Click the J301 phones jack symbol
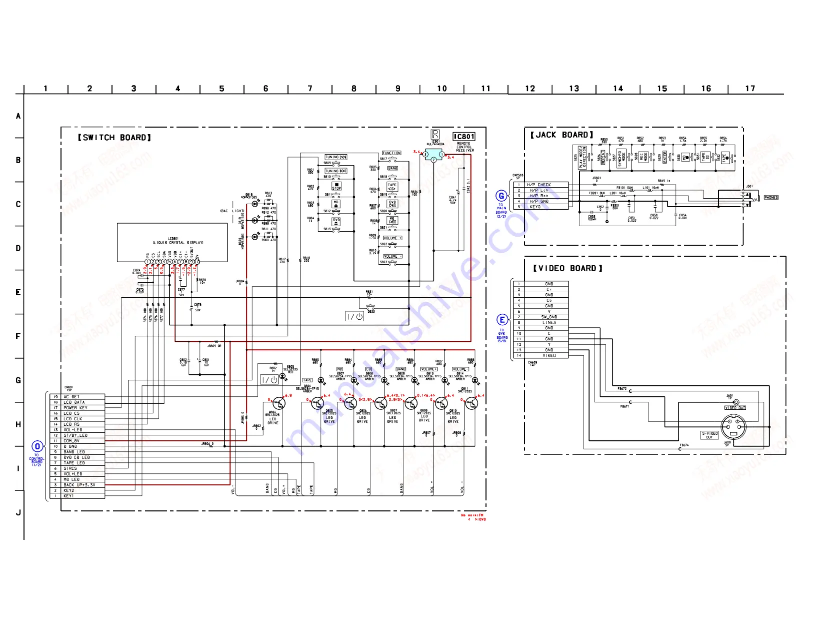Viewport: 840px width, 632px height. point(750,198)
